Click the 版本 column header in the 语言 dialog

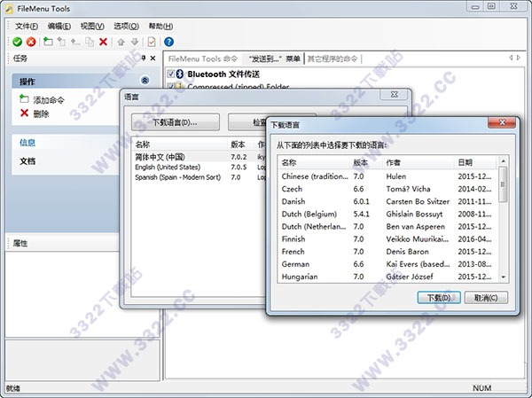[240, 144]
